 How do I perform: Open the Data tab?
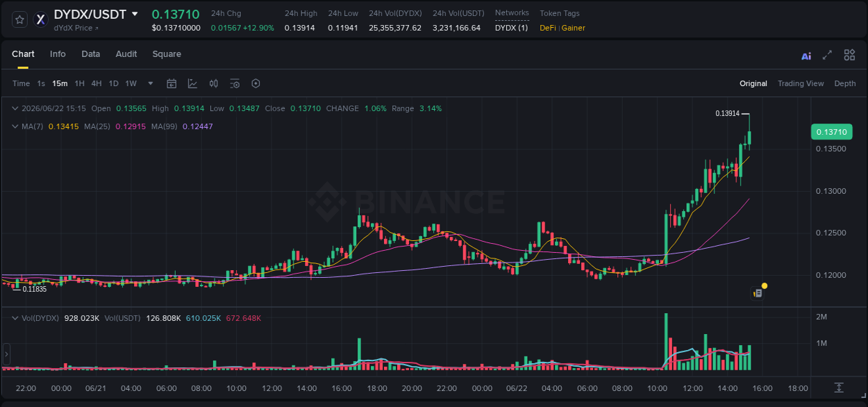(x=91, y=54)
